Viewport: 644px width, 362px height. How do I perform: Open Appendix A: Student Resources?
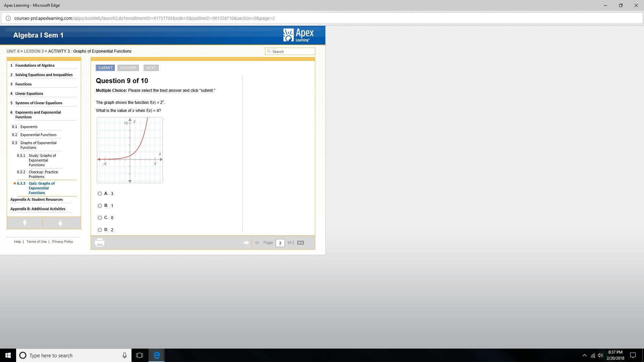click(37, 199)
